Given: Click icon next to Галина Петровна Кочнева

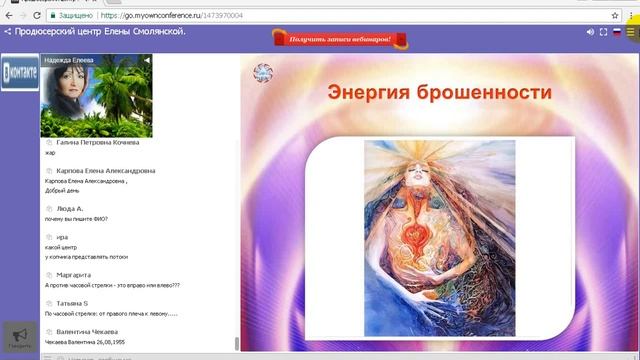Looking at the screenshot, I should pyautogui.click(x=49, y=142).
